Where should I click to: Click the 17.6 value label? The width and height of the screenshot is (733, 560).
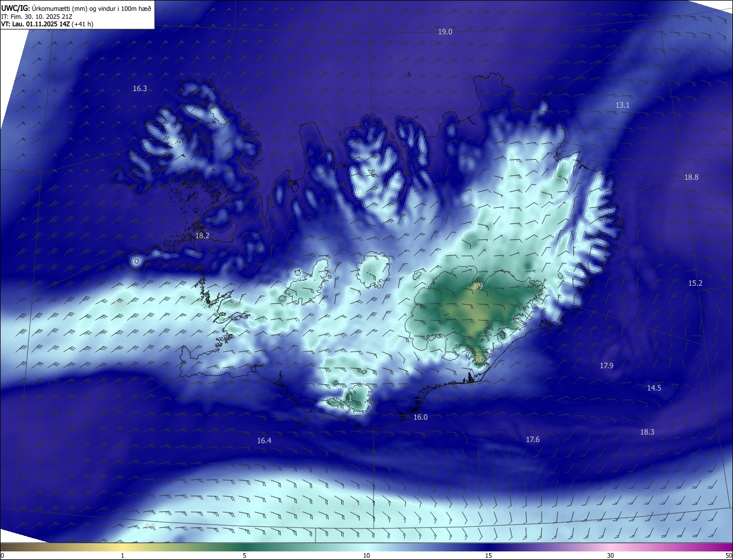point(533,440)
